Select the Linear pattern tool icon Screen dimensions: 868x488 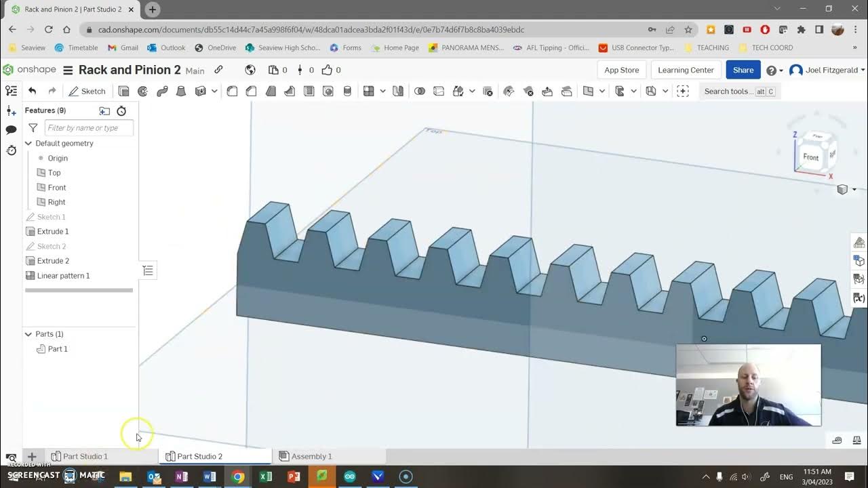369,91
